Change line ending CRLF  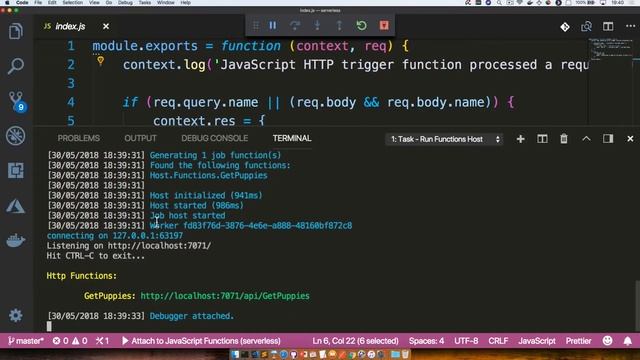(x=498, y=341)
